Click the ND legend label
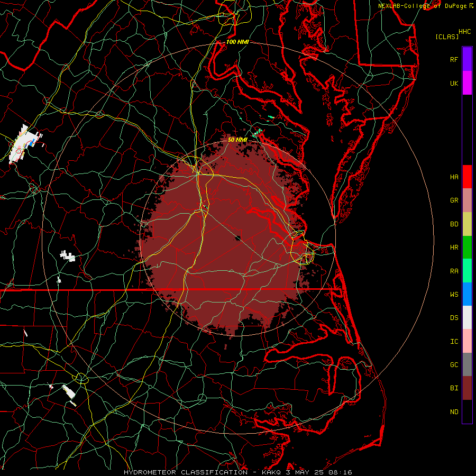This screenshot has width=476, height=476. pos(454,412)
